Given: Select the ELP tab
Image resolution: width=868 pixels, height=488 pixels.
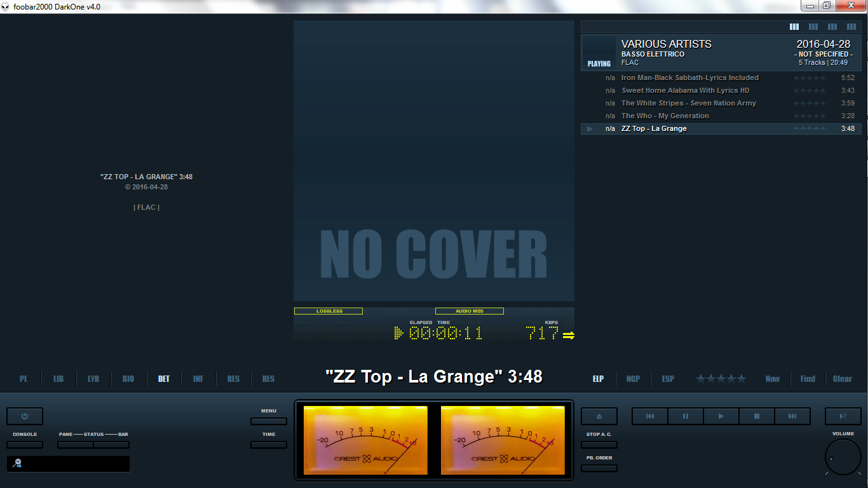Looking at the screenshot, I should coord(598,379).
